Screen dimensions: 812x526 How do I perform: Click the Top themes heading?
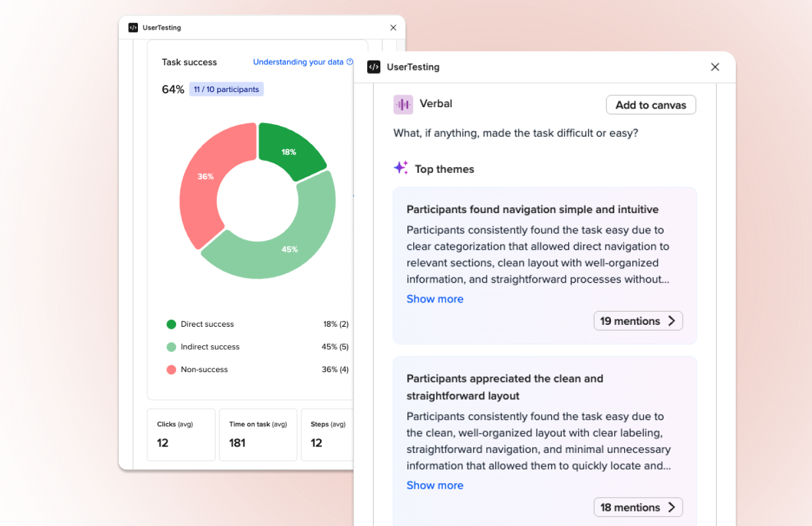coord(444,169)
